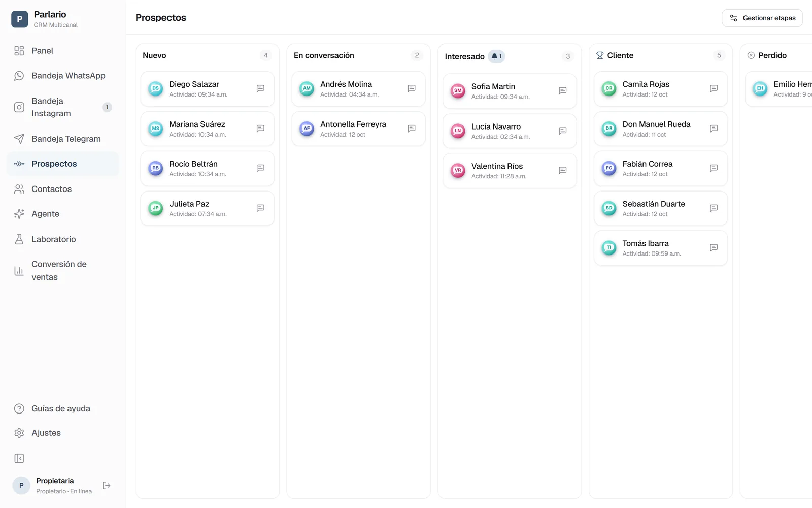Open chat icon for Don Manuel Rueda
The height and width of the screenshot is (508, 812).
pyautogui.click(x=714, y=129)
